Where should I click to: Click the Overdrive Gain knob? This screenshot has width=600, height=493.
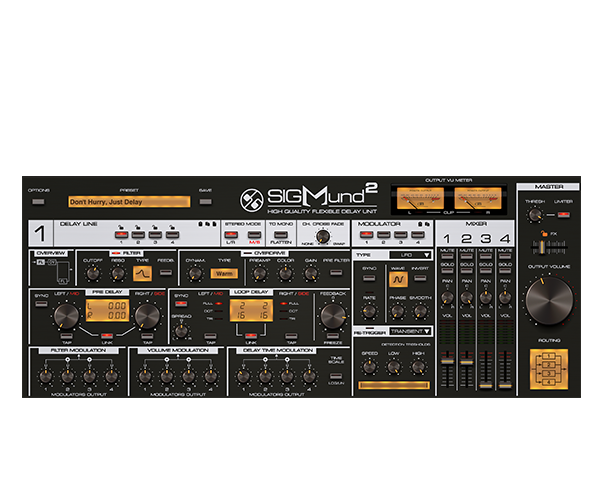(x=310, y=273)
